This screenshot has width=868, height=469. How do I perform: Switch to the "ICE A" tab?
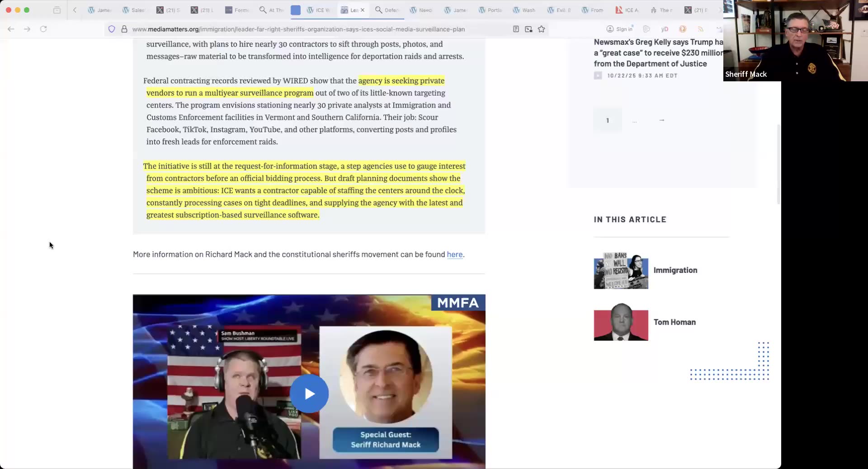(627, 10)
